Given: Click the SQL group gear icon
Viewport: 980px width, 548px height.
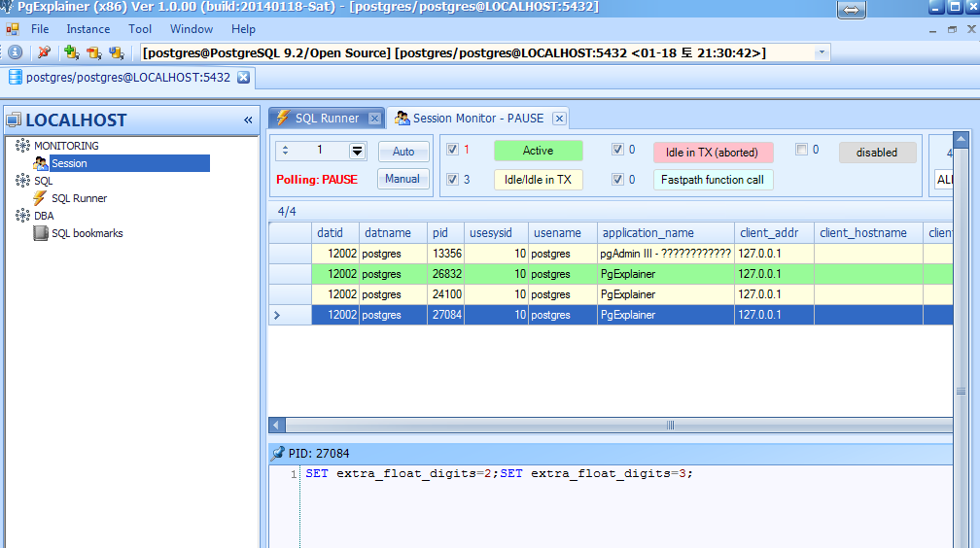Looking at the screenshot, I should tap(22, 181).
